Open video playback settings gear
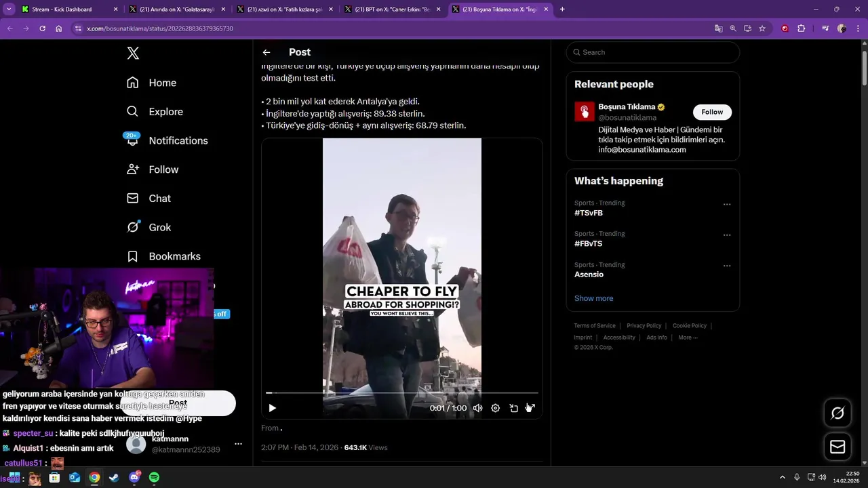The image size is (868, 488). click(x=495, y=408)
